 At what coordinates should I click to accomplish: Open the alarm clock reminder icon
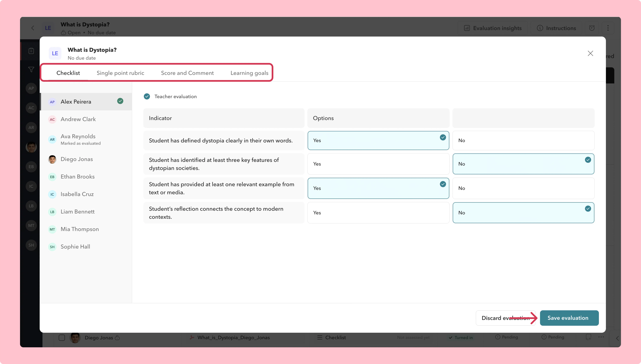pyautogui.click(x=592, y=28)
